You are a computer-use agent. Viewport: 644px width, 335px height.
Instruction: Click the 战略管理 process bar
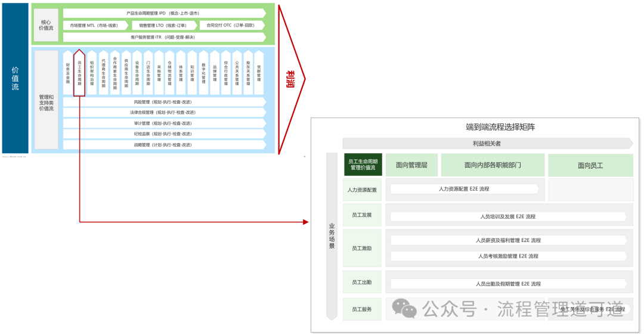tap(164, 145)
